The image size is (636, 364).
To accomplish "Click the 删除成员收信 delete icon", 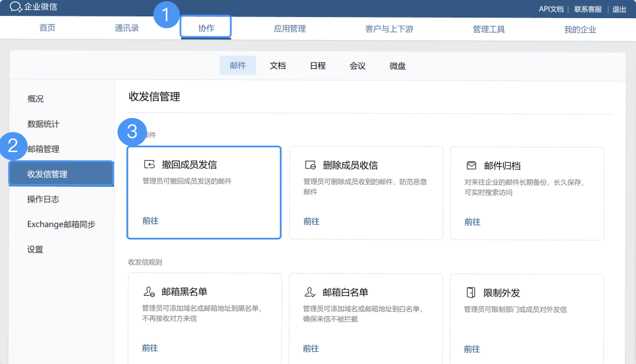I will [x=310, y=165].
